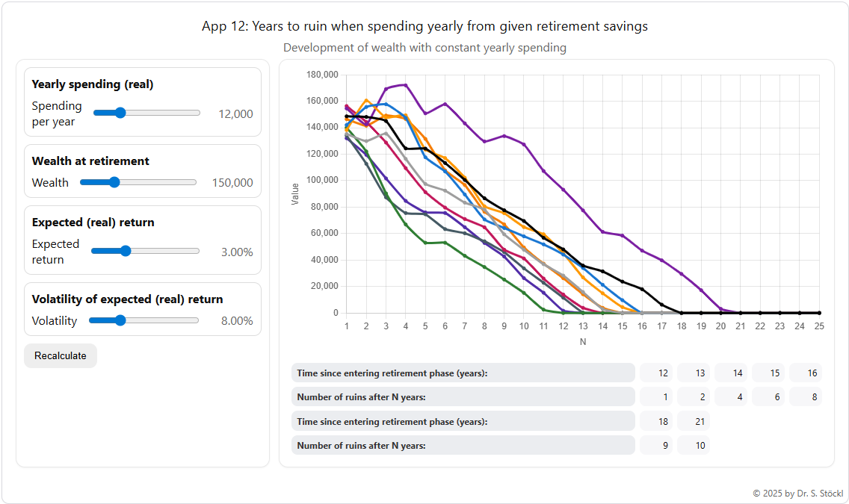Select the "12" retirement years badge
The width and height of the screenshot is (849, 504).
tap(655, 373)
